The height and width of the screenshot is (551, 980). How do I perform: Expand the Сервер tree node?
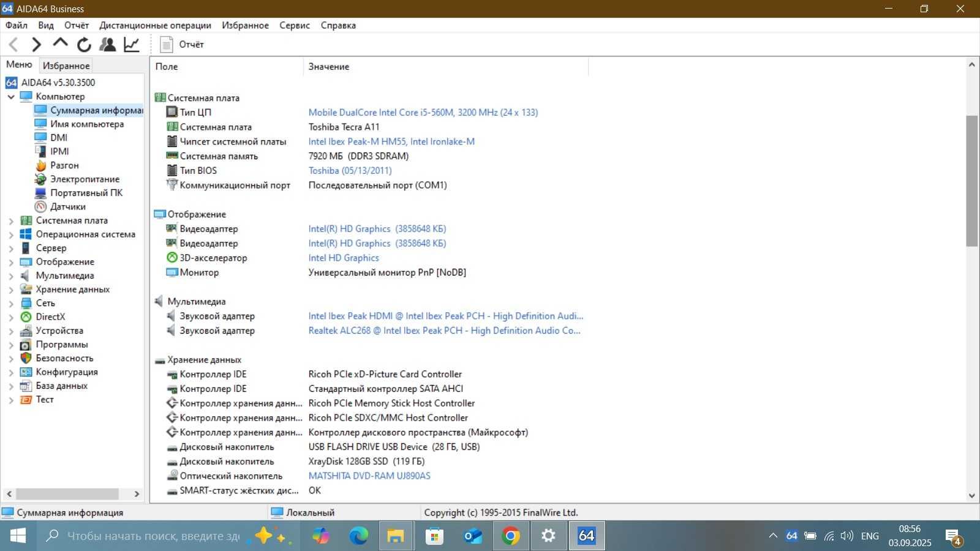pyautogui.click(x=11, y=249)
